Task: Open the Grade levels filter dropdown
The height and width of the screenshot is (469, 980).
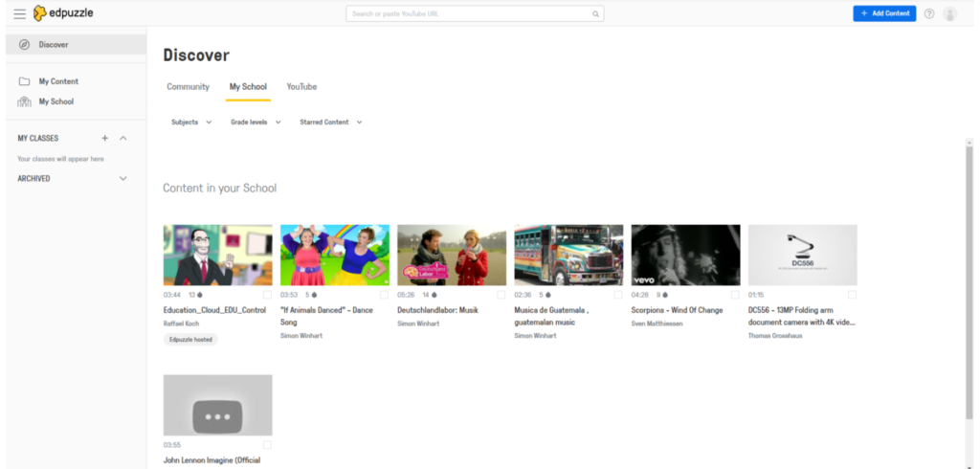Action: [x=256, y=122]
